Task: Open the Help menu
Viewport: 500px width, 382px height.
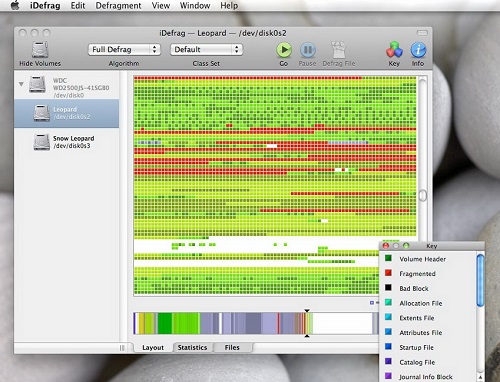Action: 229,6
